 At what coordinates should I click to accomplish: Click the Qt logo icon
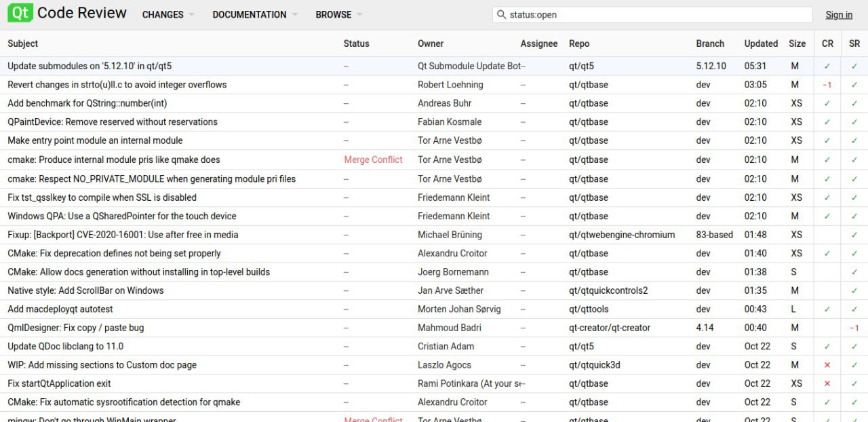coord(20,13)
